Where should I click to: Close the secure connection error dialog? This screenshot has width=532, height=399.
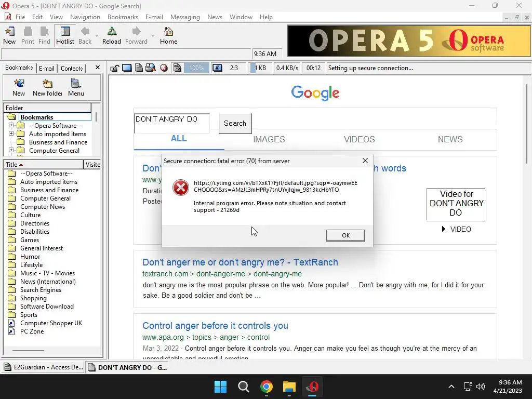[365, 161]
